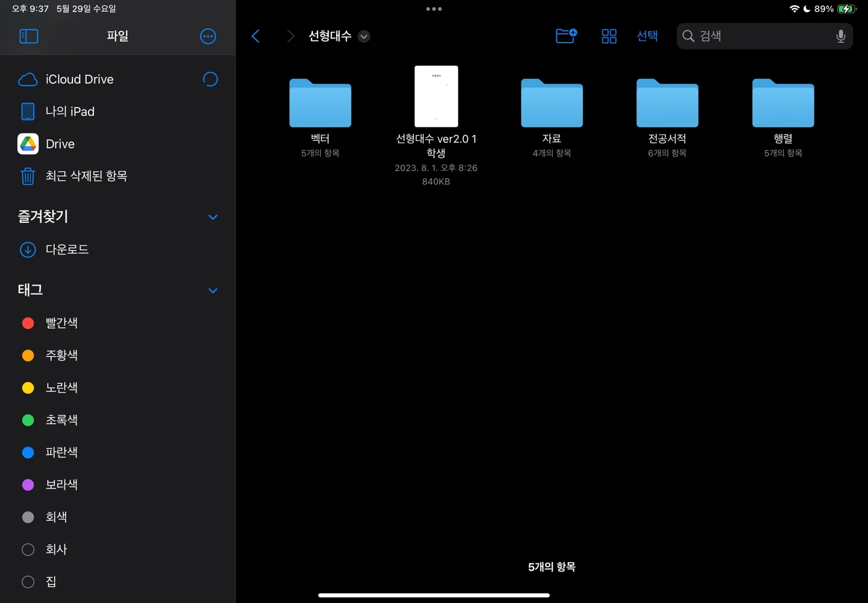Filter by the 회색 gray tag

click(56, 517)
